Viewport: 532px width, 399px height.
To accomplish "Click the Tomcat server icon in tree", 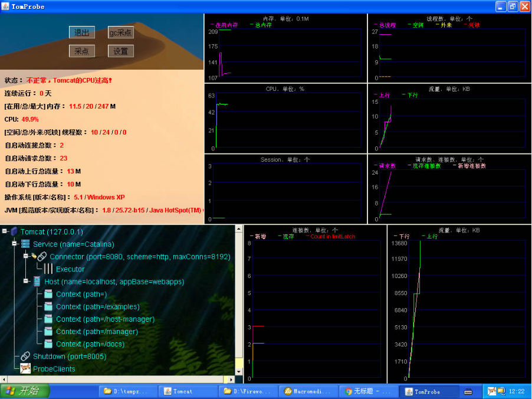I will pos(14,231).
